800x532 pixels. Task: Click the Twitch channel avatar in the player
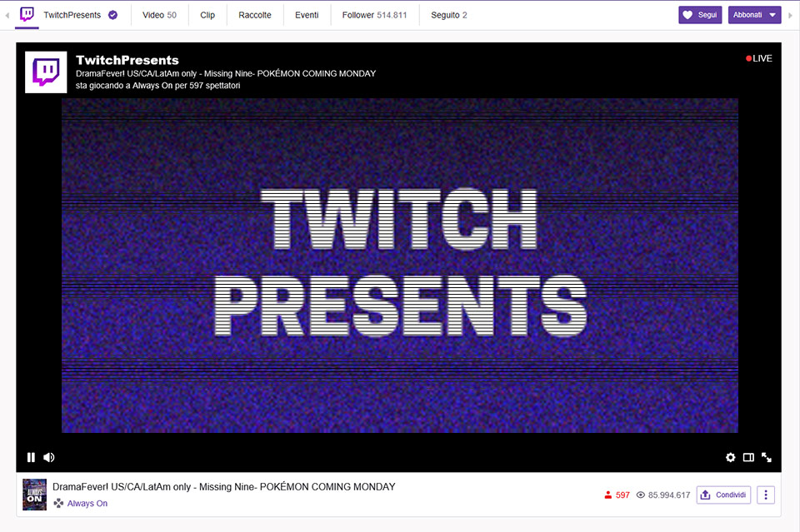coord(46,72)
